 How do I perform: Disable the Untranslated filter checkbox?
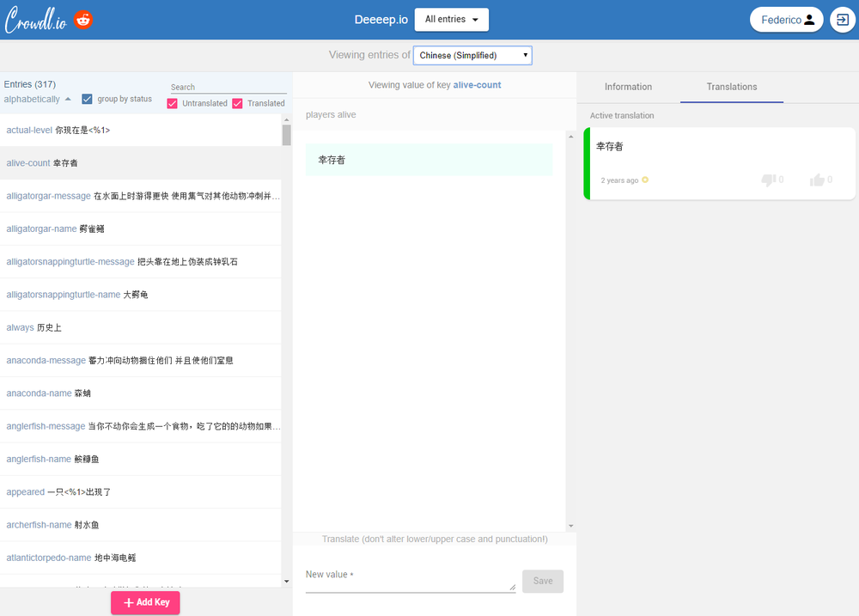click(x=171, y=103)
